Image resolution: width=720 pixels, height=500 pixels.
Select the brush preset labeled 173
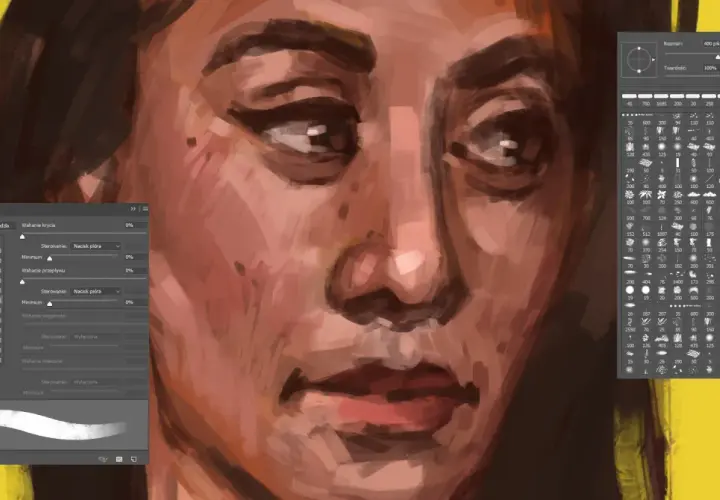(x=693, y=276)
